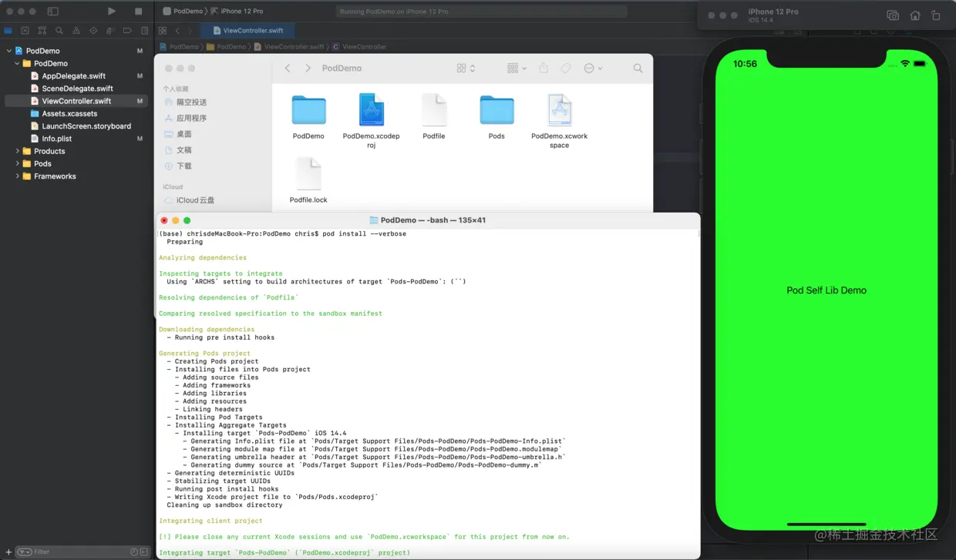Expand the Frameworks group
956x560 pixels.
(x=17, y=176)
